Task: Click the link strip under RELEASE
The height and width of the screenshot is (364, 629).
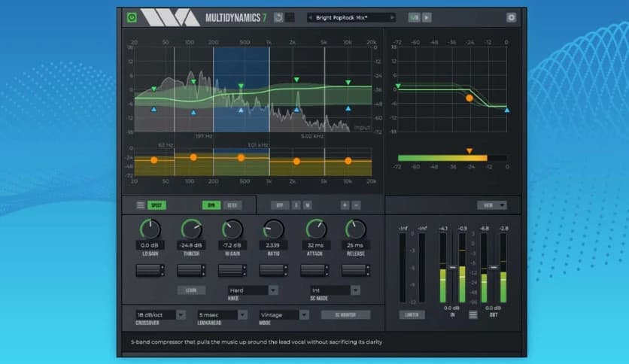Action: (x=356, y=271)
